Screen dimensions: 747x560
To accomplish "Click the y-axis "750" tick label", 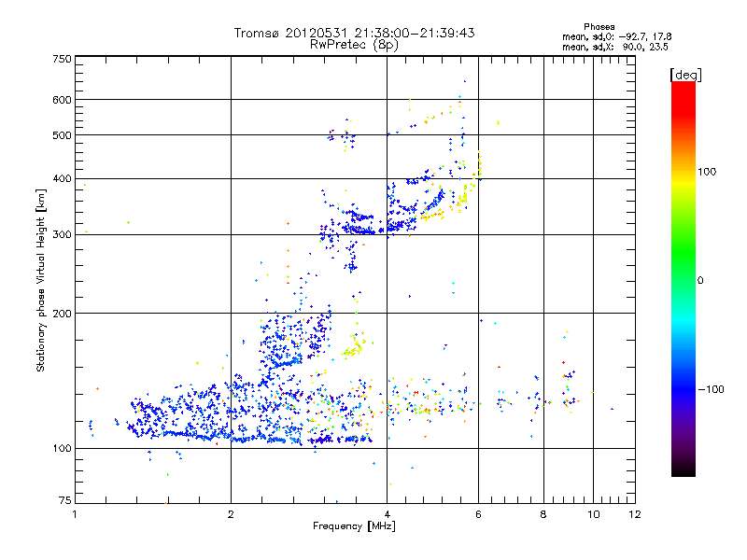I will click(x=62, y=59).
